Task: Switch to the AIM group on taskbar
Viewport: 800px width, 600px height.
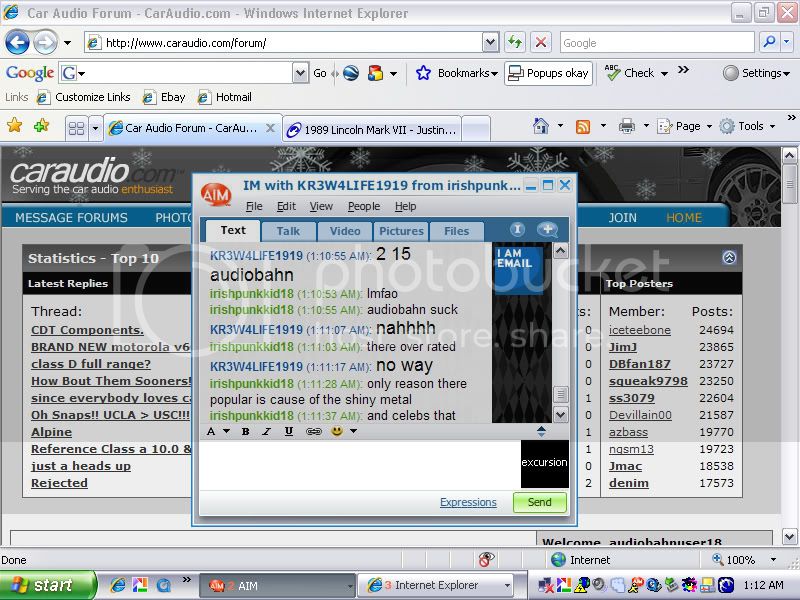Action: 278,586
